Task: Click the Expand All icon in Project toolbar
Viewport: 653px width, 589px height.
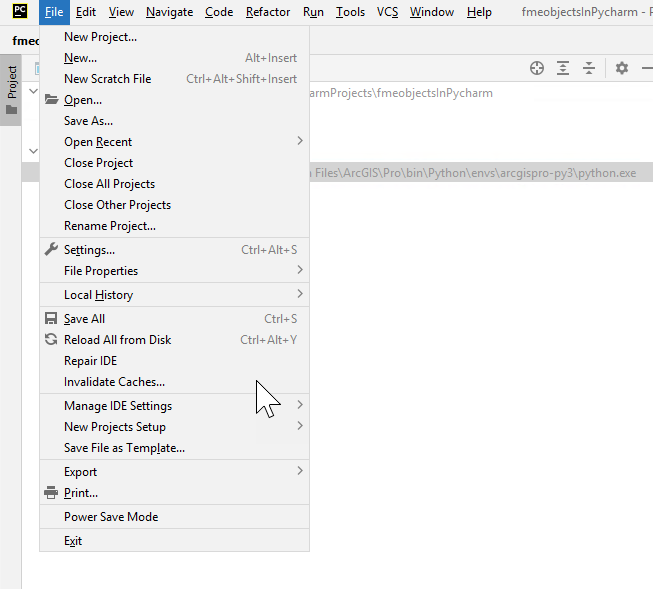Action: coord(563,68)
